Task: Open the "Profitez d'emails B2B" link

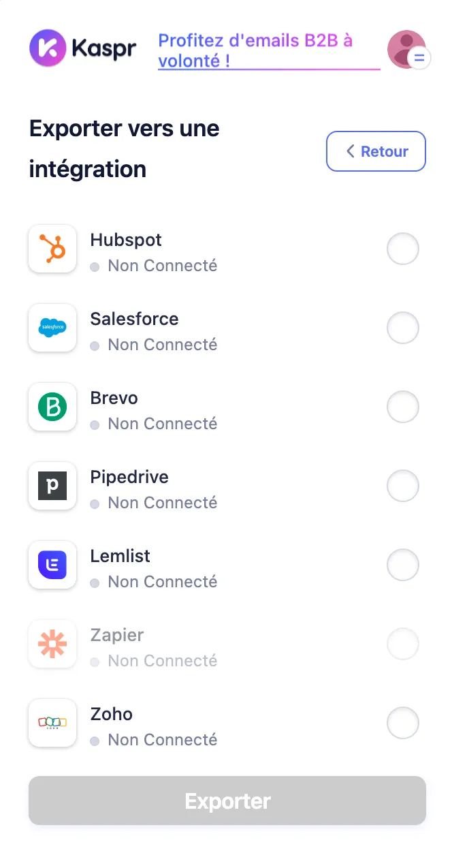Action: pos(255,50)
